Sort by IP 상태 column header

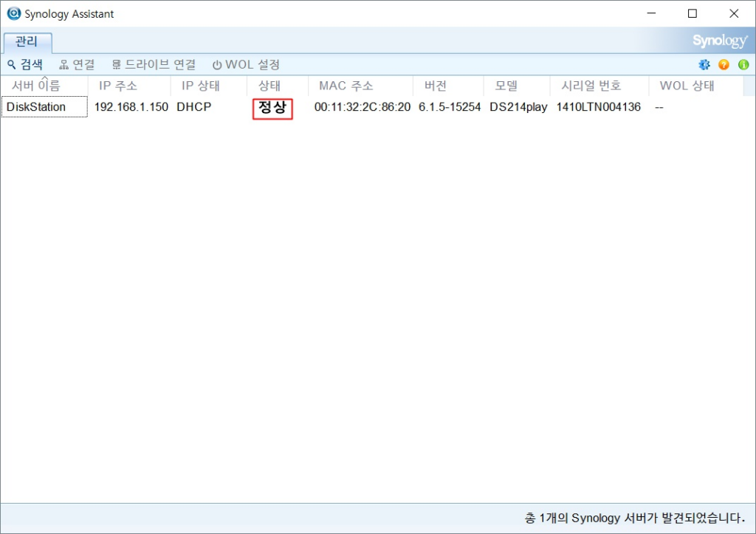209,86
